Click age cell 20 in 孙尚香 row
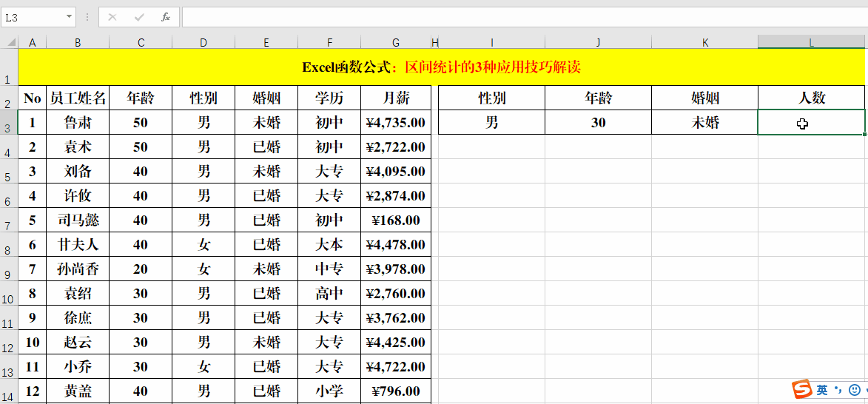The image size is (868, 404). click(141, 269)
